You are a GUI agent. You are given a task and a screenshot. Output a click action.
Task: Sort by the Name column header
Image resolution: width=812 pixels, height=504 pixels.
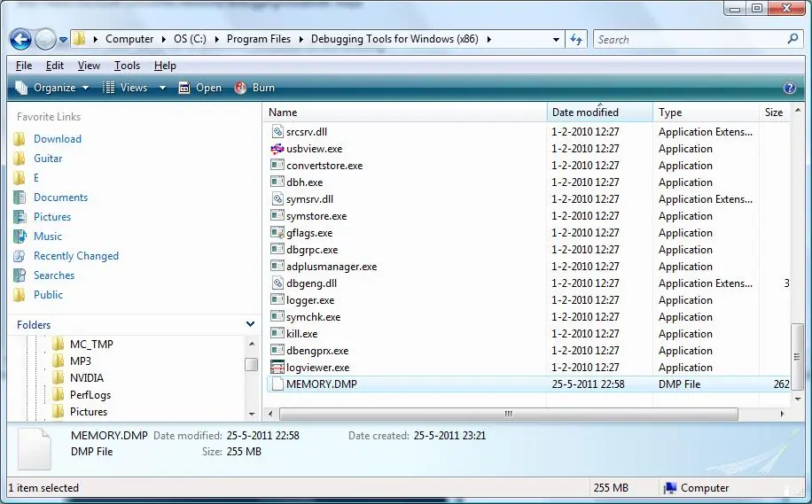(x=407, y=112)
